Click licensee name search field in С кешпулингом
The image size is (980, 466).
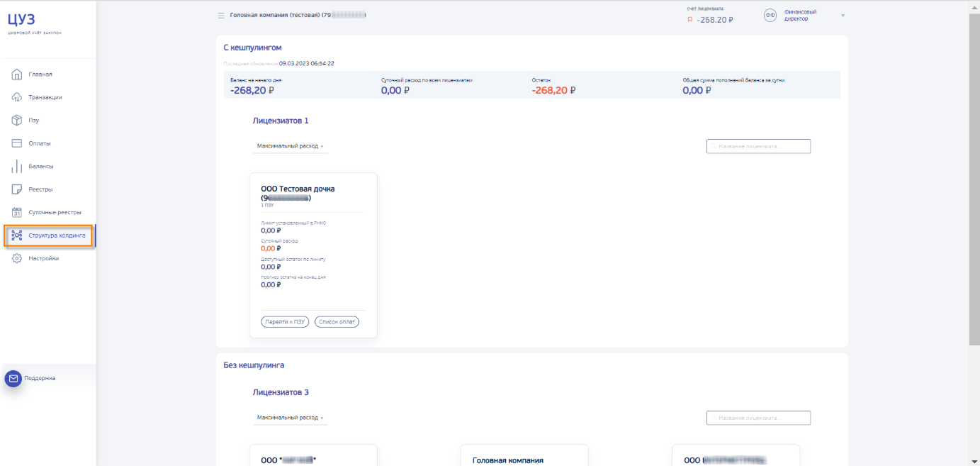[758, 146]
